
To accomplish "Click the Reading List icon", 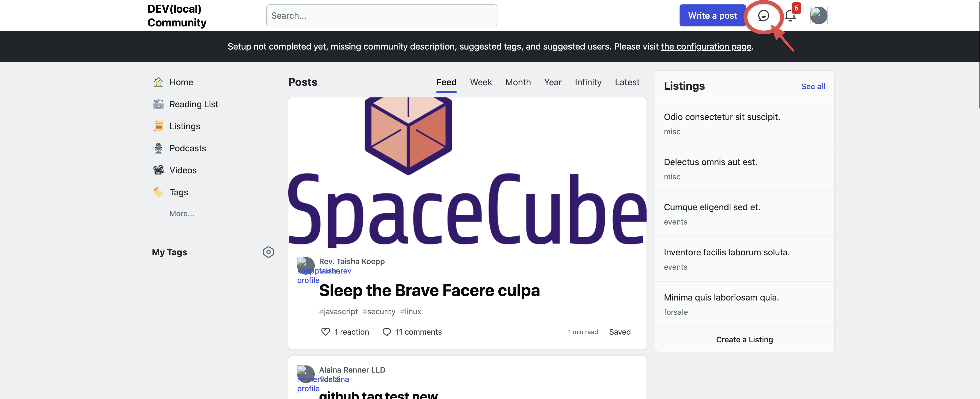I will pyautogui.click(x=158, y=104).
